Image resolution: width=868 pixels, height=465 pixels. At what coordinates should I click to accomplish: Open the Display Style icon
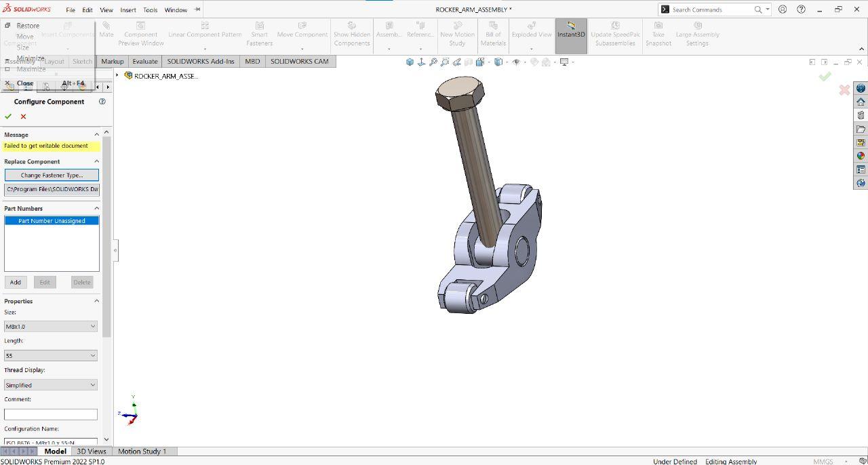click(x=498, y=62)
